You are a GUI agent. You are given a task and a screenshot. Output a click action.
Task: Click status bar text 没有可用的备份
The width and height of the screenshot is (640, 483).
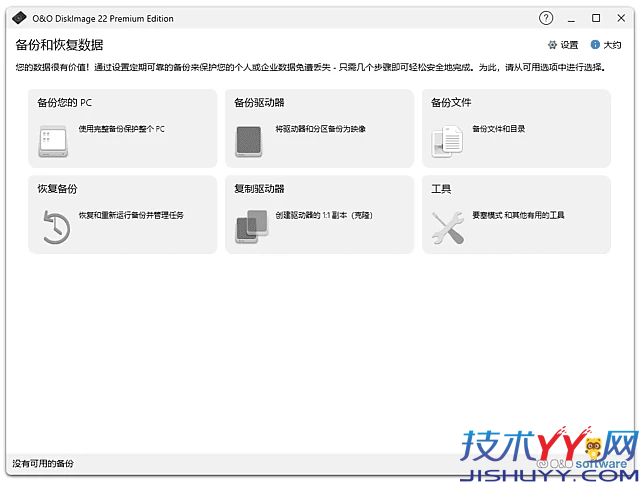click(x=43, y=463)
